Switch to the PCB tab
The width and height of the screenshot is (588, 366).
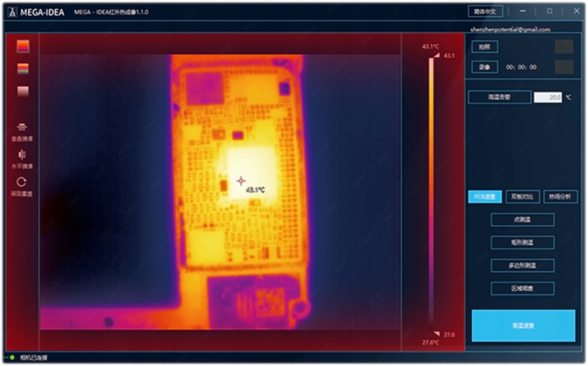[x=485, y=197]
